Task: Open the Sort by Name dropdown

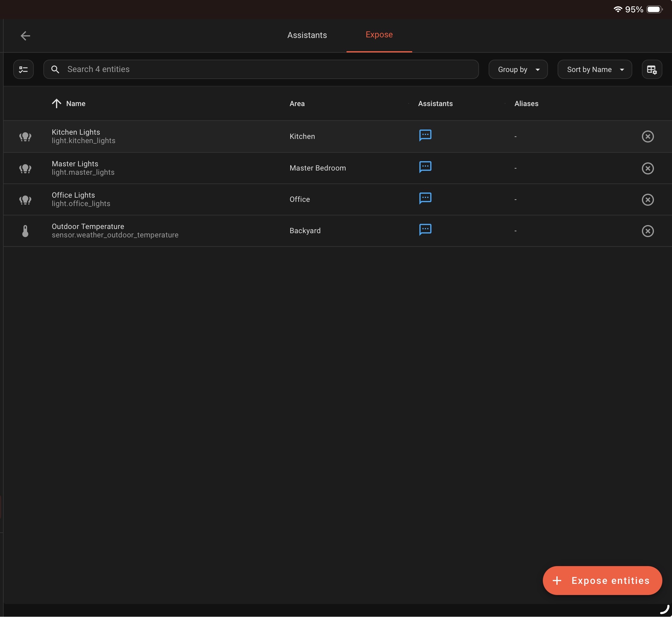Action: pyautogui.click(x=594, y=70)
